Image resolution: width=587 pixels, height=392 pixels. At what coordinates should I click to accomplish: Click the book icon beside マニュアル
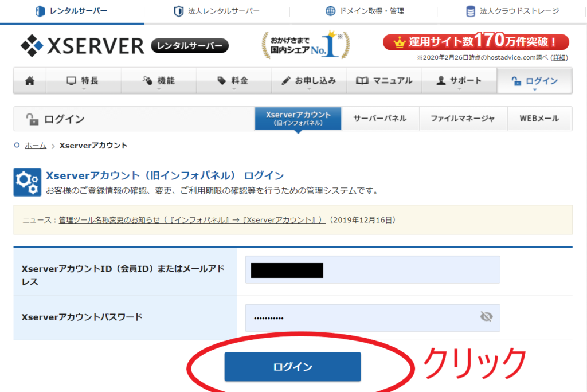point(362,80)
